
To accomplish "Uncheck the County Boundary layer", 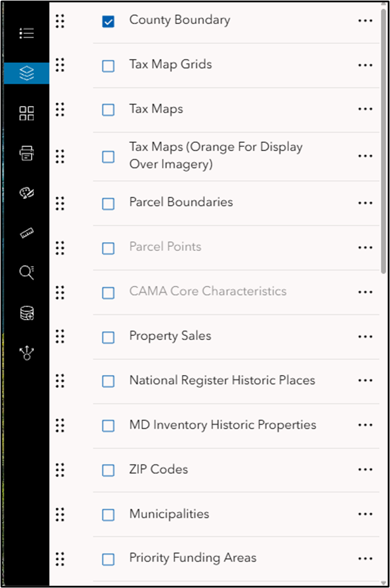I will click(x=108, y=20).
